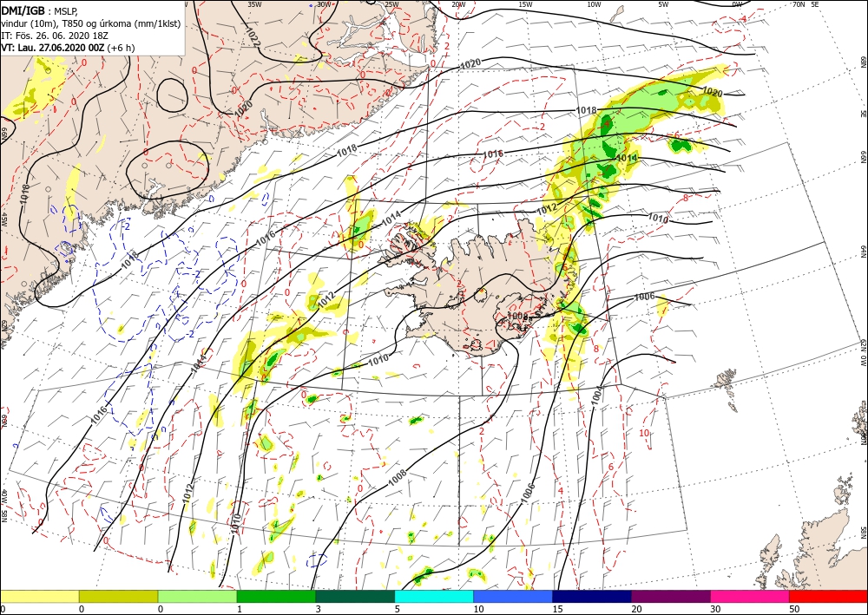Click the 30W longitude label

[x=324, y=4]
